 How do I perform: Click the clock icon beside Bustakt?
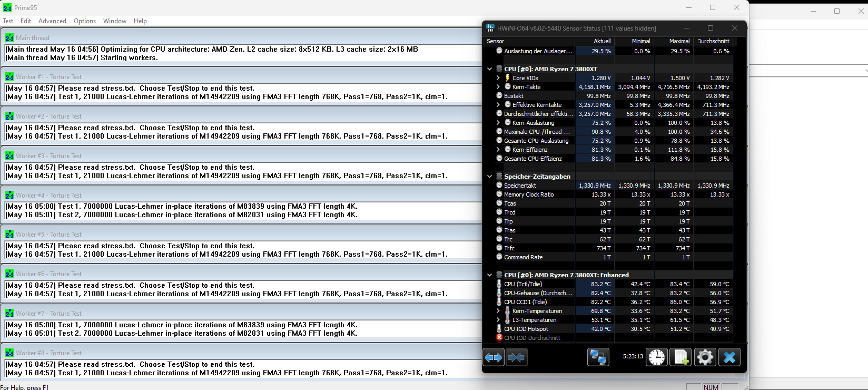click(499, 95)
